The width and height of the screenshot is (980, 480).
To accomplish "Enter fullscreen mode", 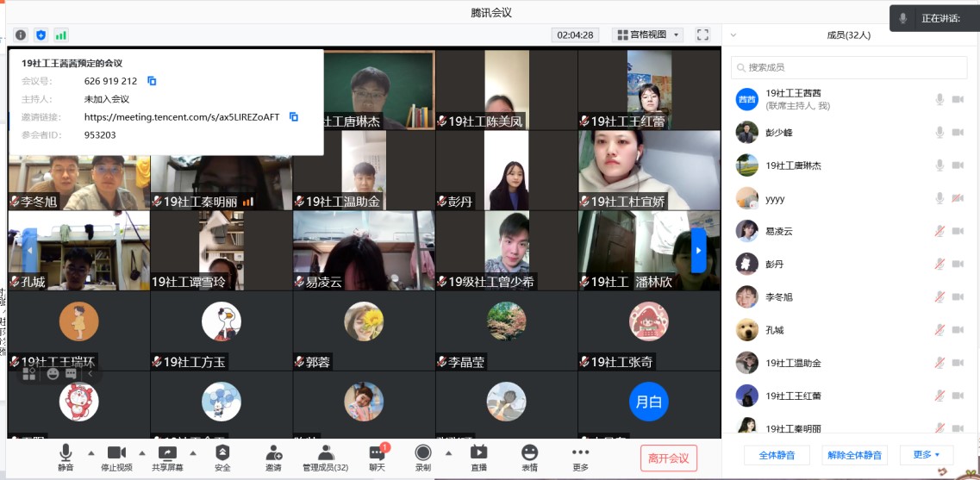I will pos(702,35).
